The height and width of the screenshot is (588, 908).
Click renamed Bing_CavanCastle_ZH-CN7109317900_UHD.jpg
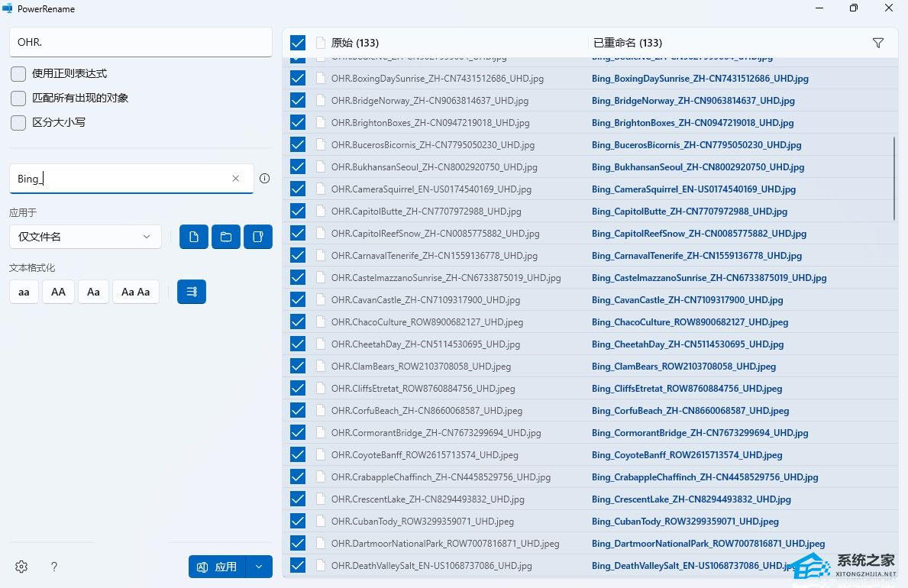[x=687, y=299]
